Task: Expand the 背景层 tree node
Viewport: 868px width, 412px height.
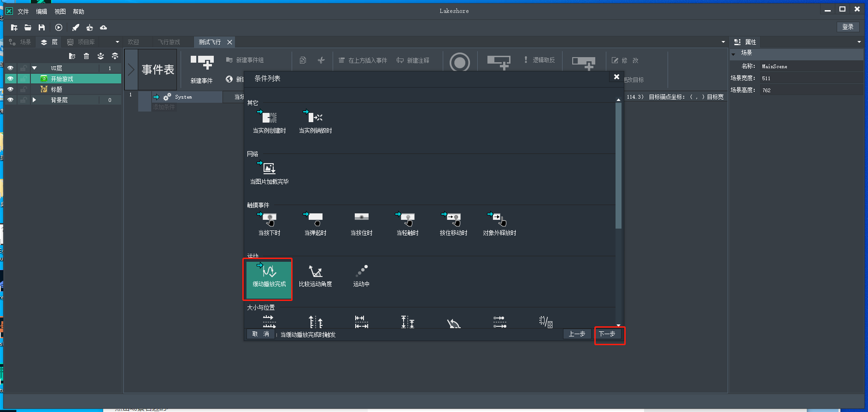Action: click(x=34, y=100)
